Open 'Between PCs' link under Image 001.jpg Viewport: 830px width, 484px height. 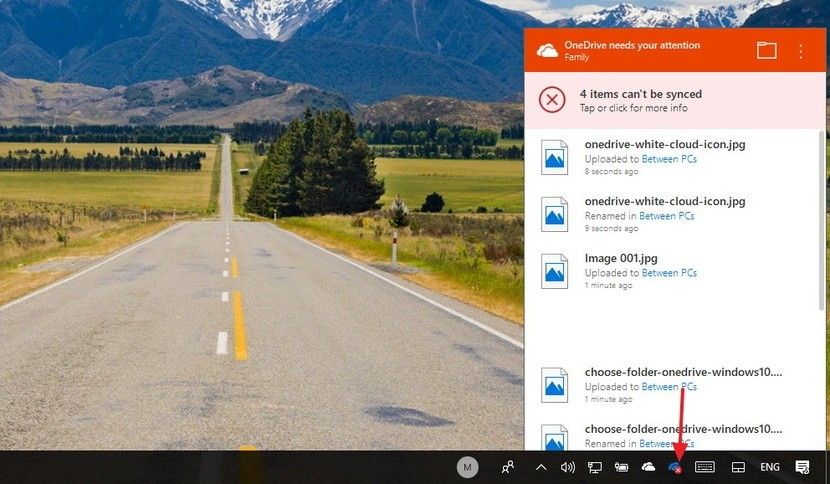click(669, 273)
